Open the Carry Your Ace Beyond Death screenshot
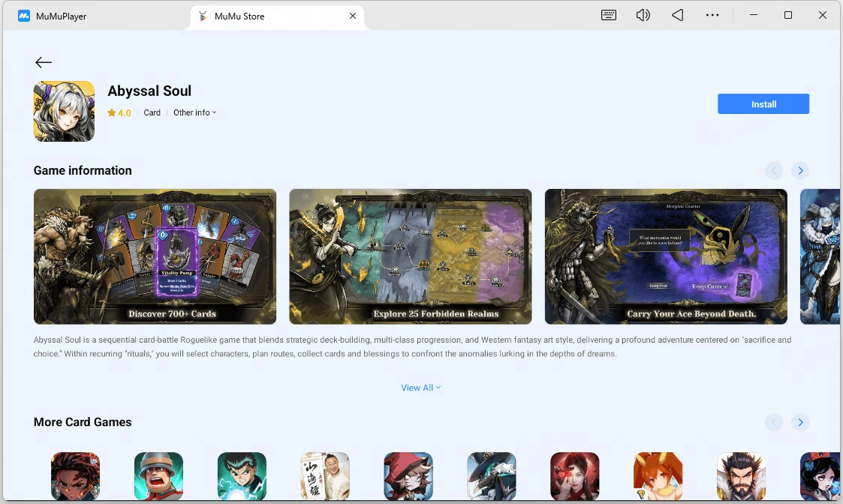Image resolution: width=843 pixels, height=504 pixels. pyautogui.click(x=666, y=256)
